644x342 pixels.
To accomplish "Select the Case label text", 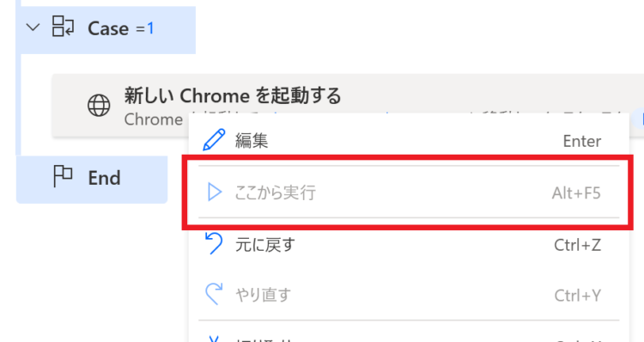I will pyautogui.click(x=108, y=28).
